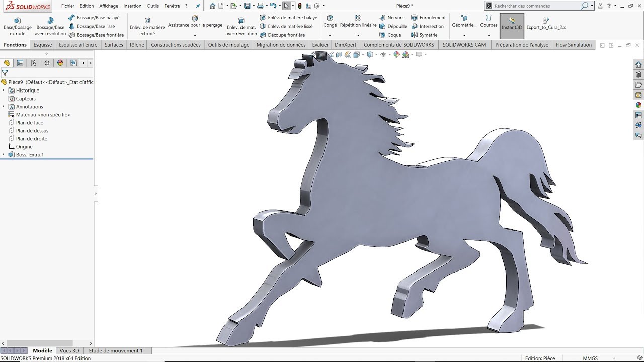
Task: Click Répétition linéaire tool
Action: click(358, 21)
